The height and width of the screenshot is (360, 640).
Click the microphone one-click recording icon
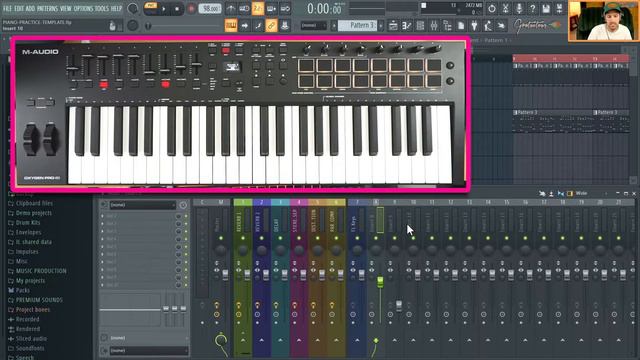tap(519, 8)
